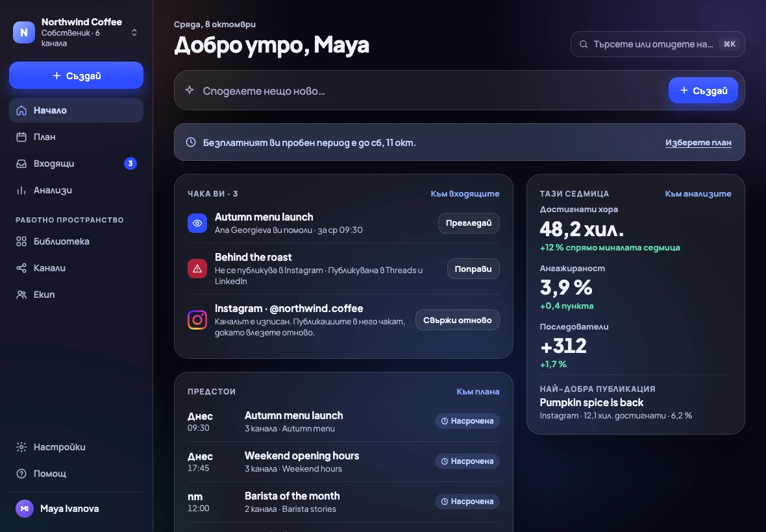Open the Анализи analytics page
Screen dimensions: 766x532
(x=76, y=190)
